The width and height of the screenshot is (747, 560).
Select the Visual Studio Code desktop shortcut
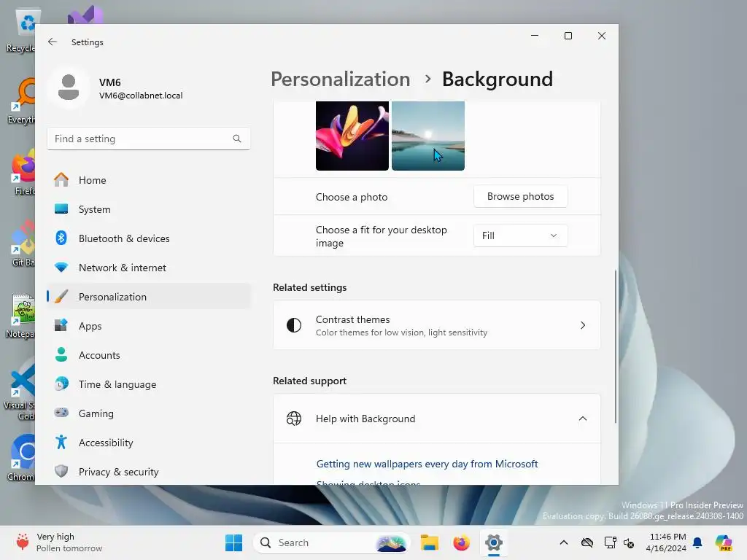(20, 392)
